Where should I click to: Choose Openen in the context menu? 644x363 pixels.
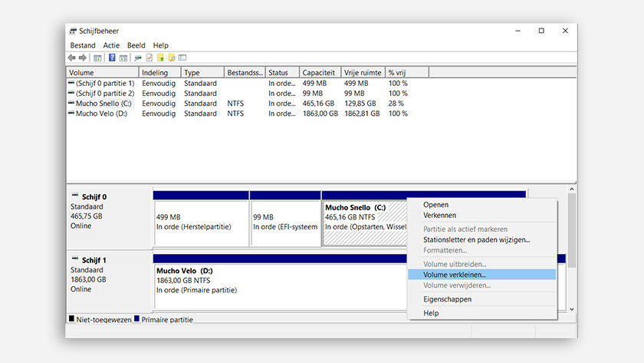(481, 205)
